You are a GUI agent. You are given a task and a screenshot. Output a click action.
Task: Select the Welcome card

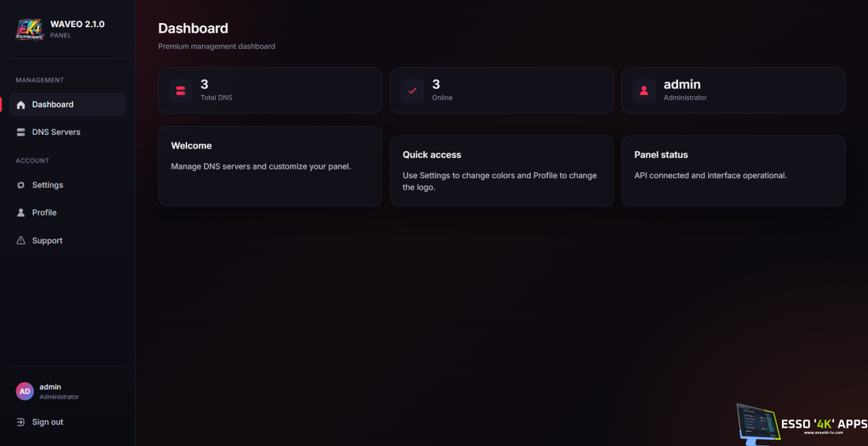click(270, 166)
